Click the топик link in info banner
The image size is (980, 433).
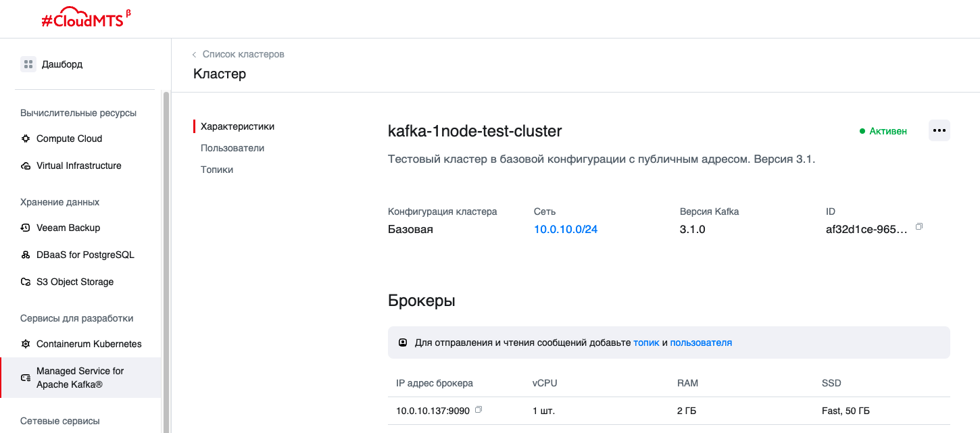pos(646,342)
